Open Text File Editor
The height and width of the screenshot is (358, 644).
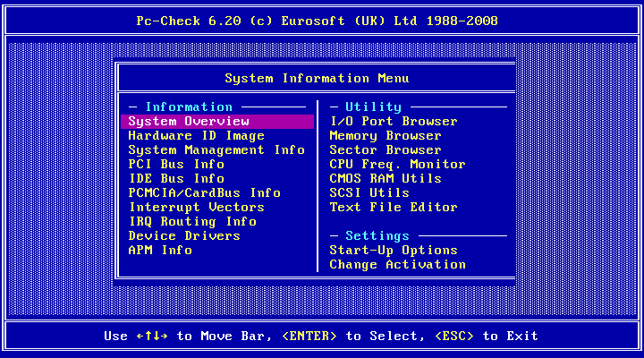tap(394, 207)
